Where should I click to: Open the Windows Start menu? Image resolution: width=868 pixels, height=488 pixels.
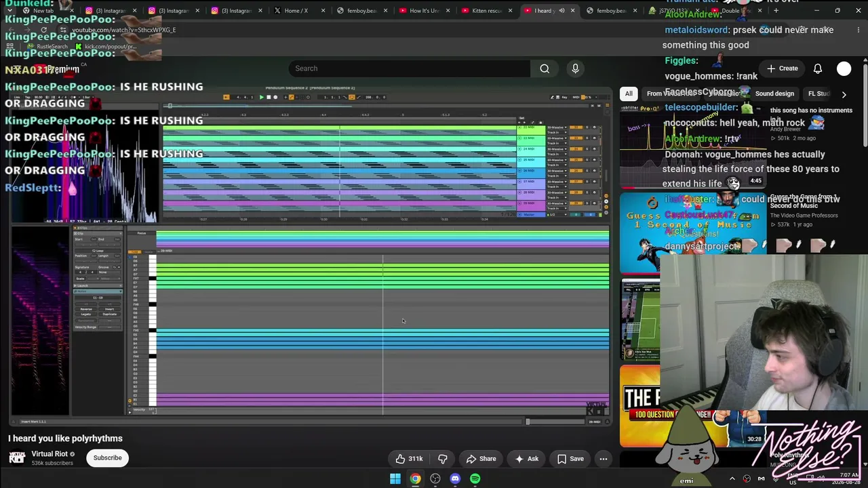click(395, 479)
